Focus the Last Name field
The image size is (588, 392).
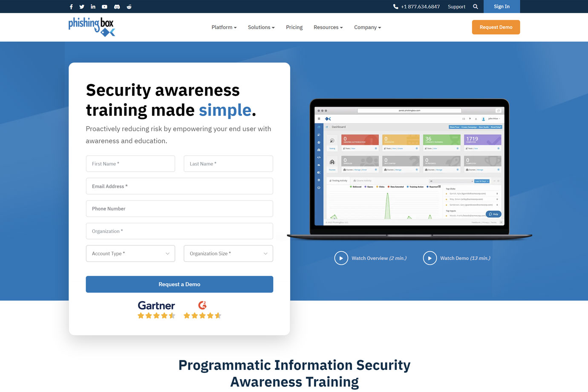pyautogui.click(x=228, y=164)
